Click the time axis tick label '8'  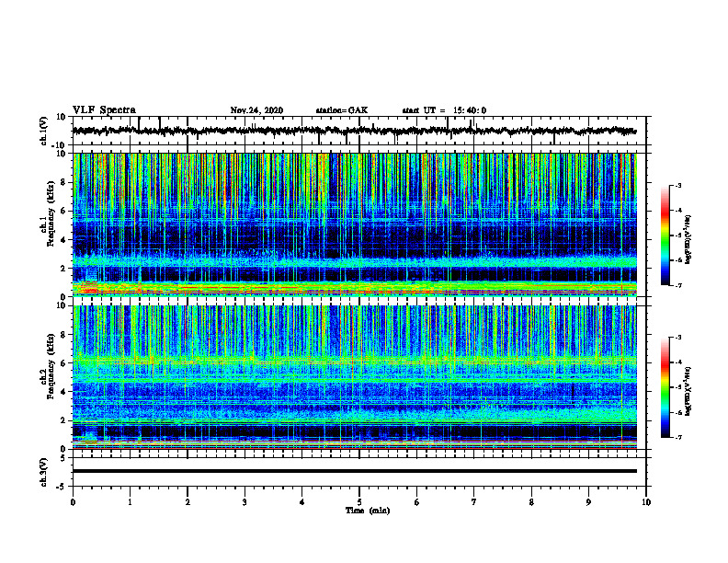[531, 502]
